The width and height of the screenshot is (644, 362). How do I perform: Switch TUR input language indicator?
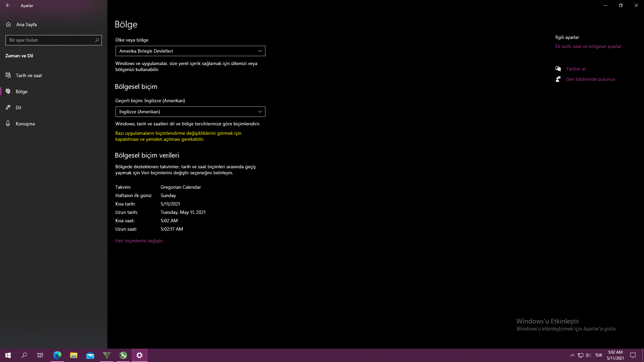coord(598,355)
